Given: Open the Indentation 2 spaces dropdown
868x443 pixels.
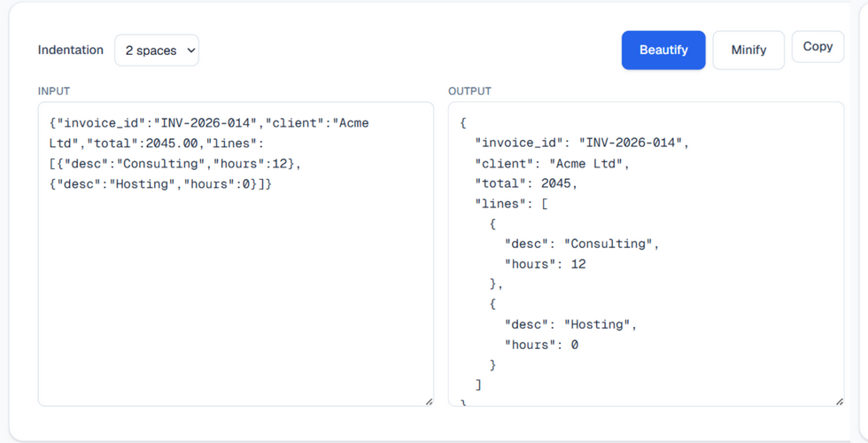Looking at the screenshot, I should pyautogui.click(x=157, y=51).
